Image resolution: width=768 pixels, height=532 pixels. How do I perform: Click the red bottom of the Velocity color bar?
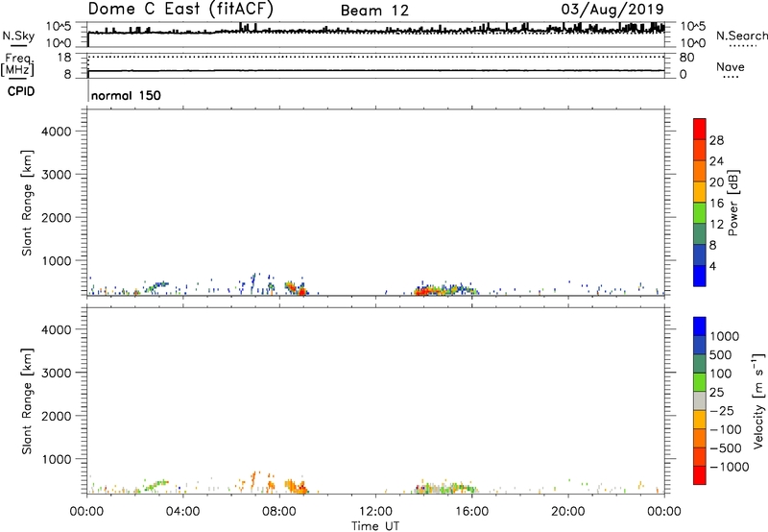[x=700, y=475]
